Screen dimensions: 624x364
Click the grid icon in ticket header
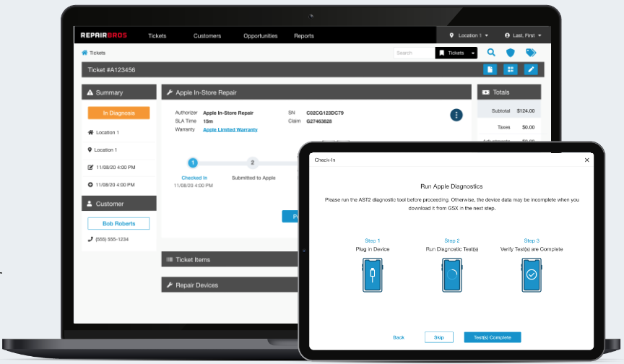(510, 69)
